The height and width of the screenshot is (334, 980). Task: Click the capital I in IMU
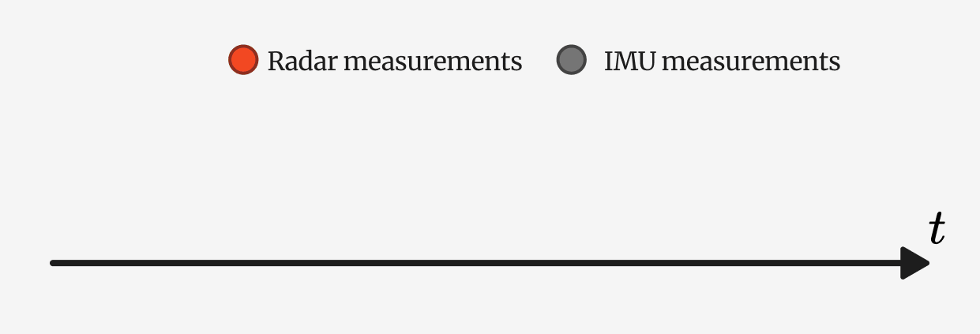point(609,61)
